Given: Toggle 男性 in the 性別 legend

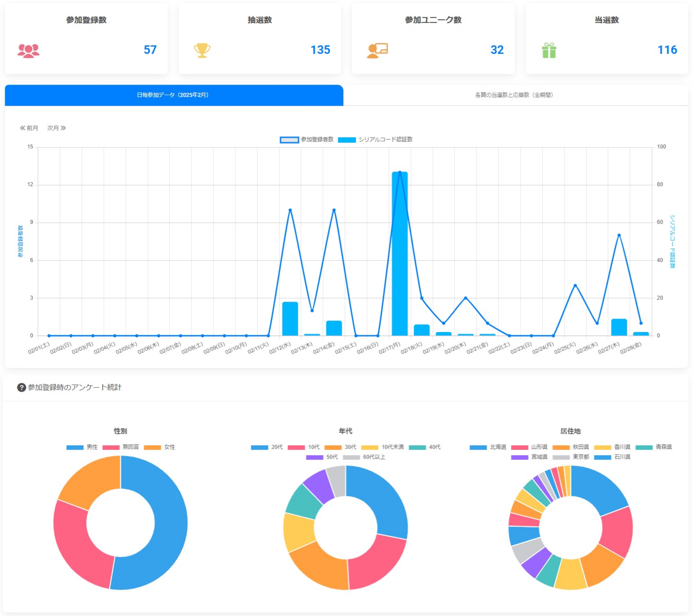Looking at the screenshot, I should coord(82,447).
